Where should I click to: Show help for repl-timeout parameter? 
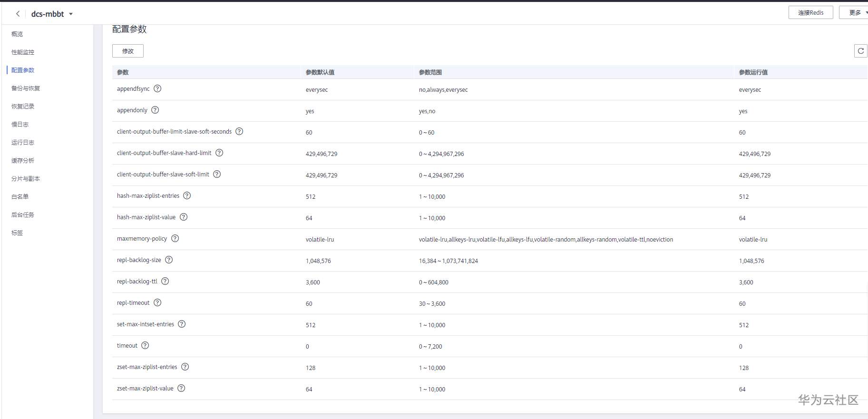point(157,302)
